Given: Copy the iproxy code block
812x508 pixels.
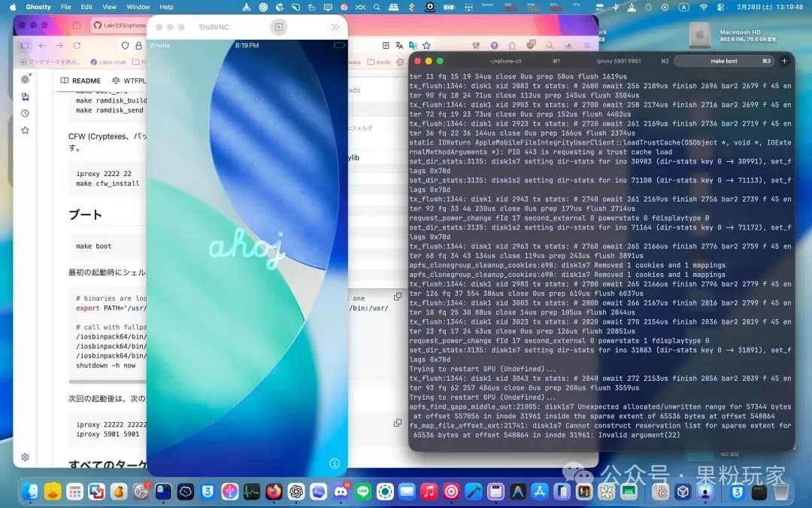Looking at the screenshot, I should pyautogui.click(x=397, y=423).
